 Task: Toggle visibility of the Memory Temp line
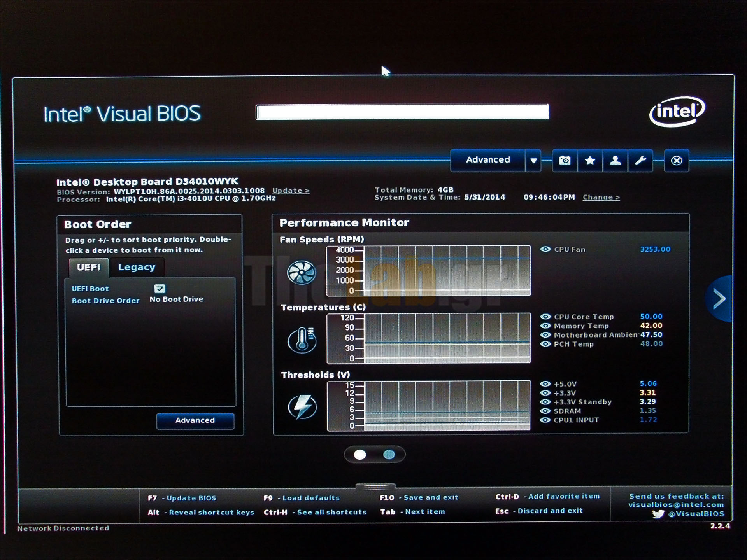coord(545,326)
